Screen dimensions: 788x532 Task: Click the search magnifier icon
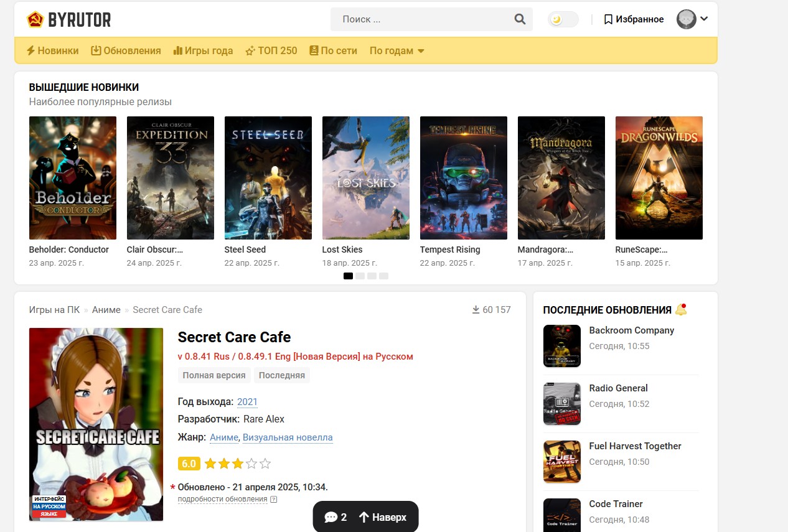[520, 19]
